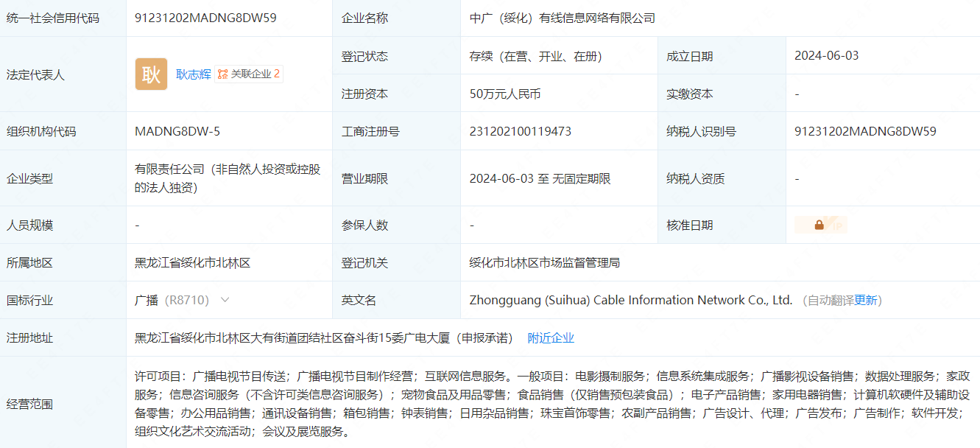Click the 所属地区 value 黑龙江省绥化市北林区
The image size is (980, 448).
[x=193, y=263]
